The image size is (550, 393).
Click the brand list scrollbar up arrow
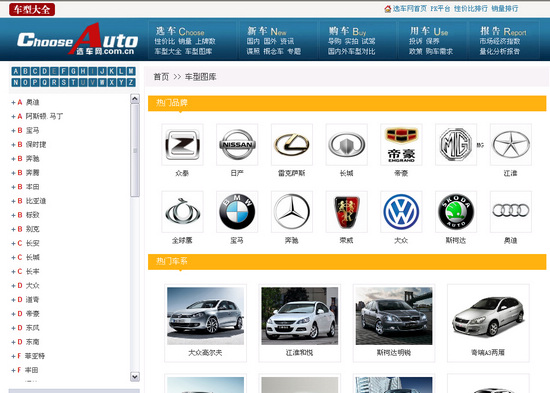pos(135,99)
